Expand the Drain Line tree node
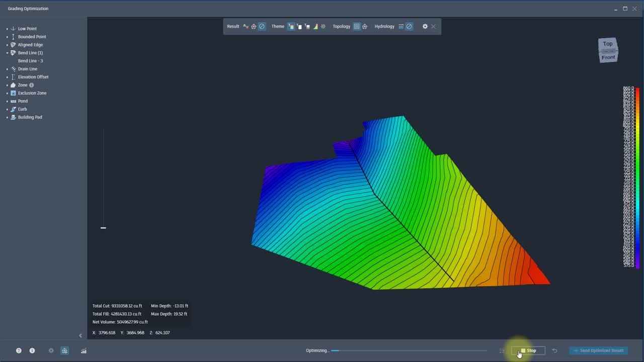This screenshot has height=362, width=644. point(7,69)
